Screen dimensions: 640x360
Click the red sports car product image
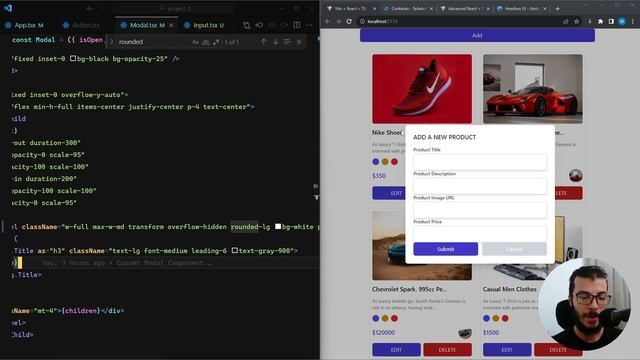533,89
